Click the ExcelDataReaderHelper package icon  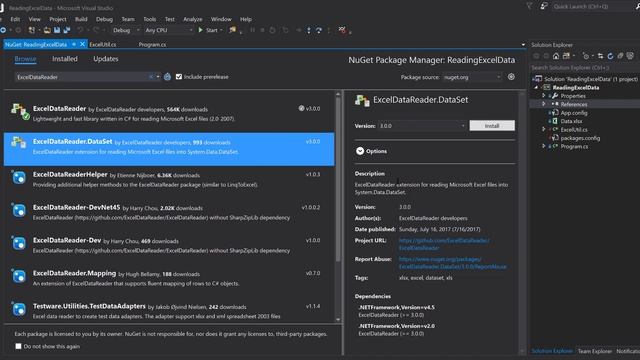point(19,177)
